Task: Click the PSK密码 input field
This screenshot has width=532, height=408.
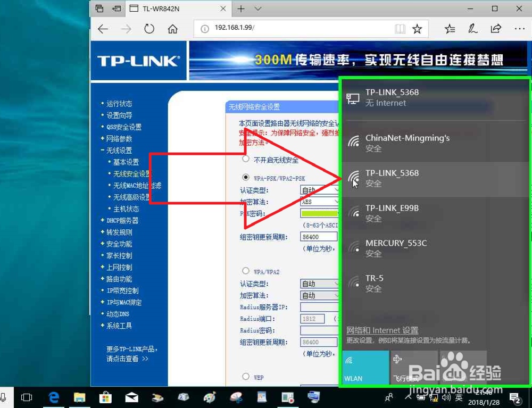Action: [320, 213]
